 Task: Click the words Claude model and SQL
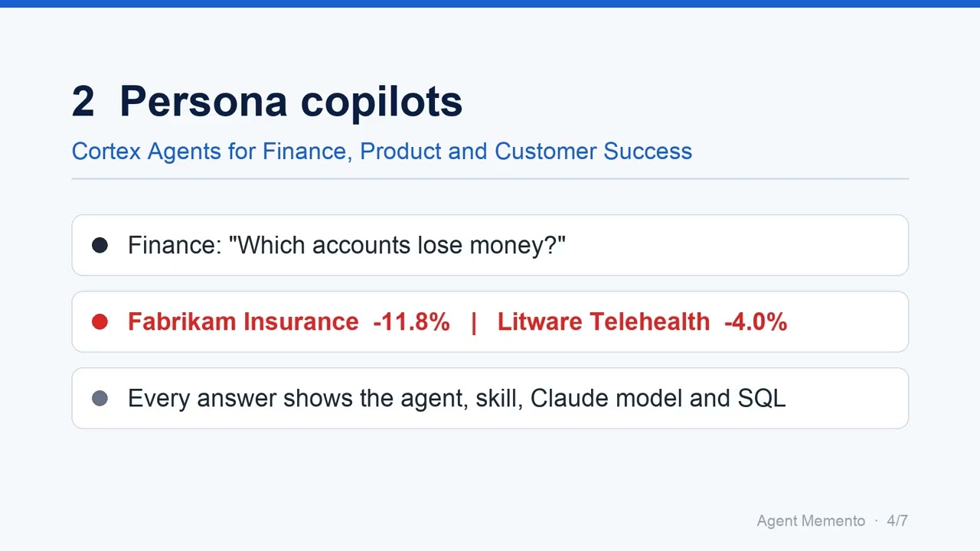pyautogui.click(x=658, y=398)
